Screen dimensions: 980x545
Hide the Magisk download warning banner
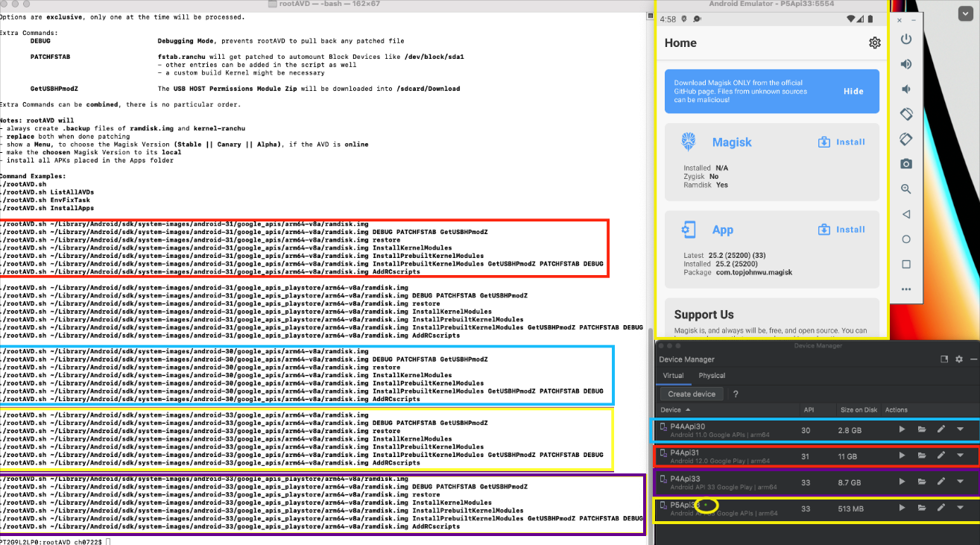(853, 91)
